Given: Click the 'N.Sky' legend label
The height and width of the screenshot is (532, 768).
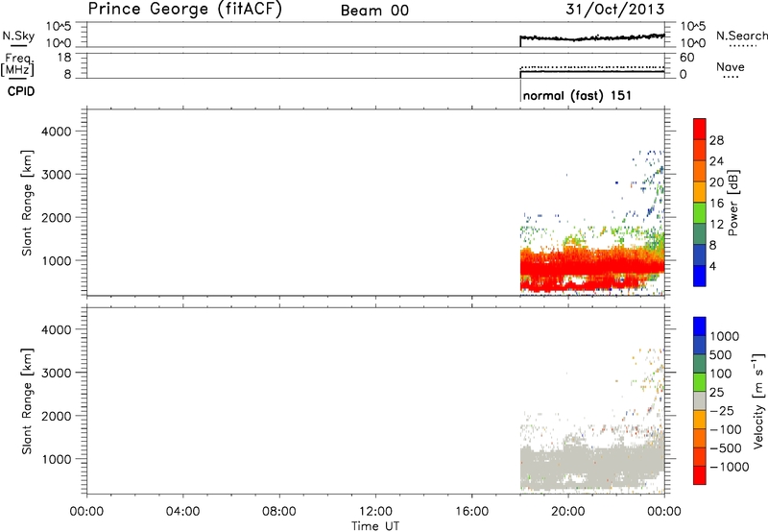Looking at the screenshot, I should (x=18, y=36).
